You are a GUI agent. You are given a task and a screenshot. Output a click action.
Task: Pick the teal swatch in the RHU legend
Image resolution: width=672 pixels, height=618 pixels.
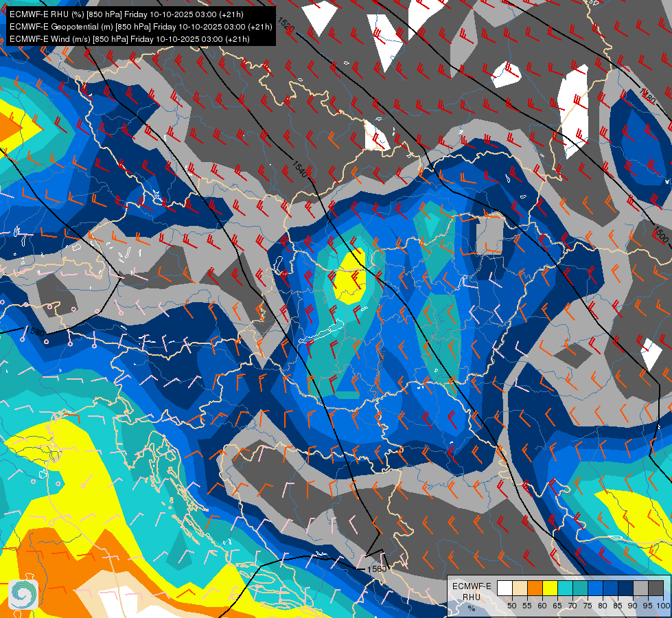coord(580,588)
